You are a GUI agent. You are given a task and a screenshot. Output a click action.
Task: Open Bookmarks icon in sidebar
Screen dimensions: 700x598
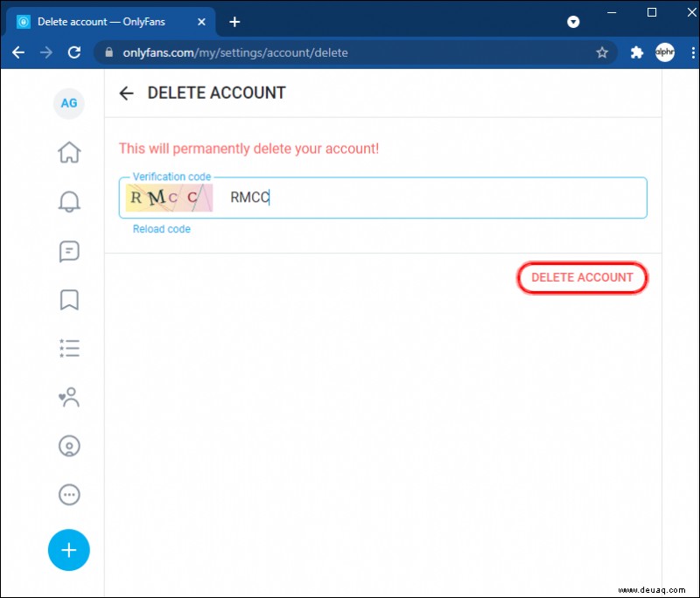69,300
